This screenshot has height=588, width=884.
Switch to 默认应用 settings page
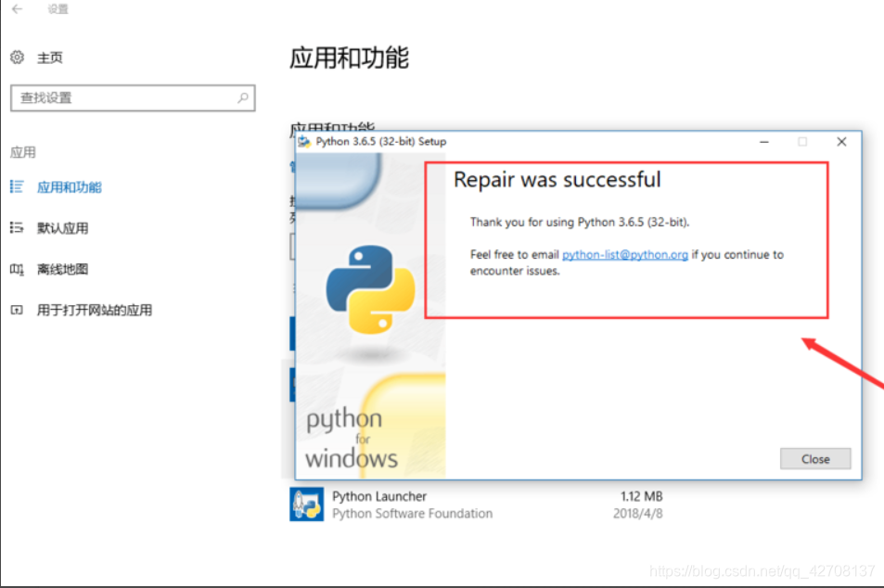70,227
